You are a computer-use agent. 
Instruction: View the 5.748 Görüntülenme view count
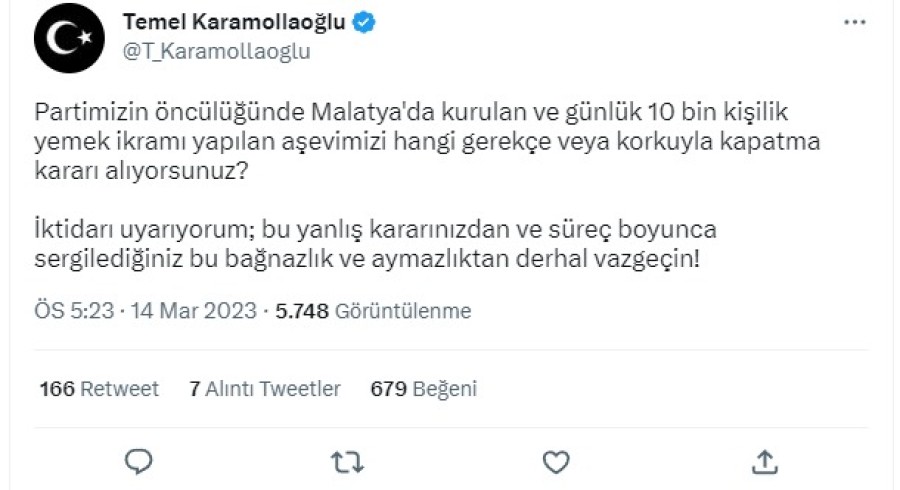pyautogui.click(x=373, y=311)
